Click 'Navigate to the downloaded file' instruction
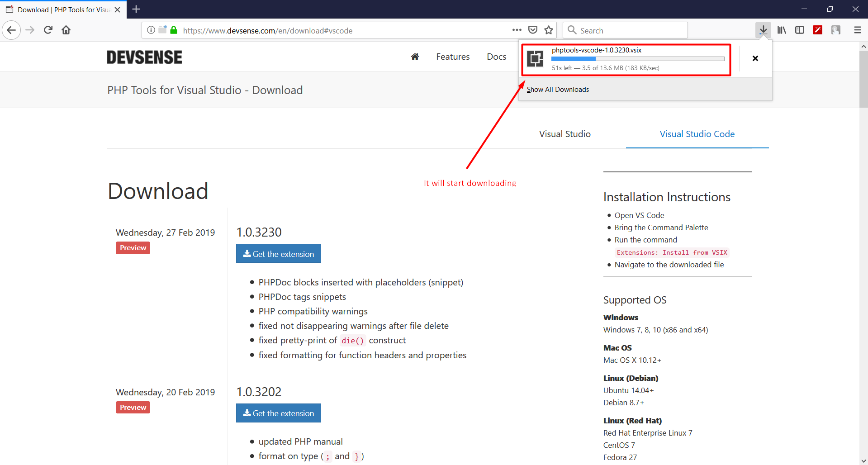Viewport: 868px width, 465px height. pyautogui.click(x=669, y=265)
